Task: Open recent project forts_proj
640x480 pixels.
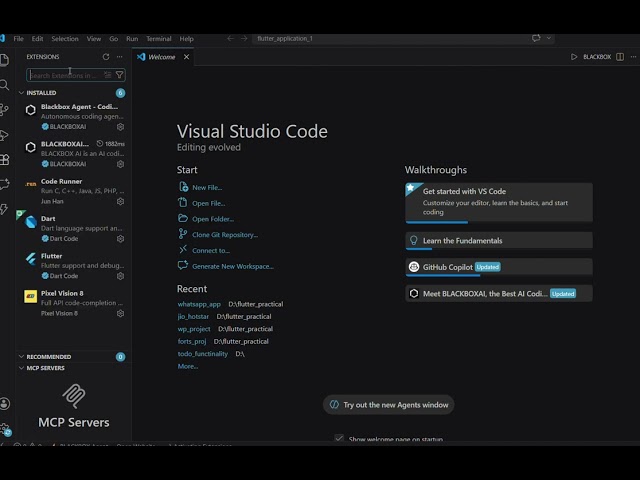Action: 192,341
